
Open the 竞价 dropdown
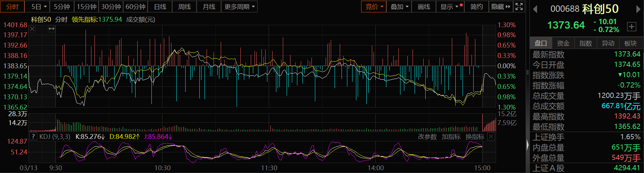[374, 7]
